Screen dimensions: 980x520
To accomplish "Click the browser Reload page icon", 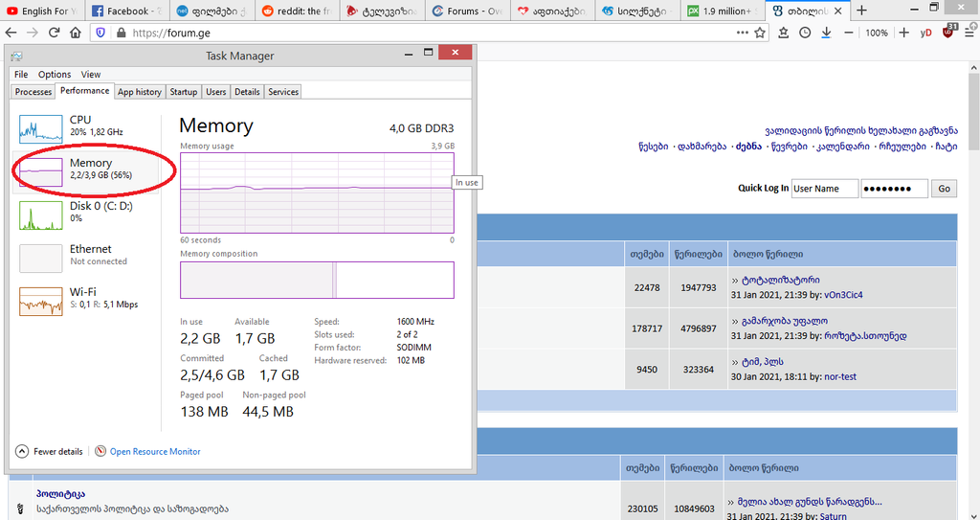I will point(53,32).
